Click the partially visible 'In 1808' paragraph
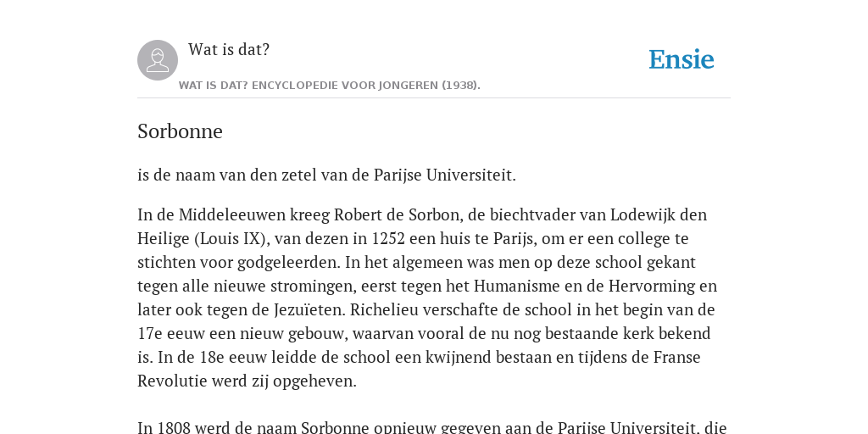This screenshot has width=868, height=434. (431, 428)
